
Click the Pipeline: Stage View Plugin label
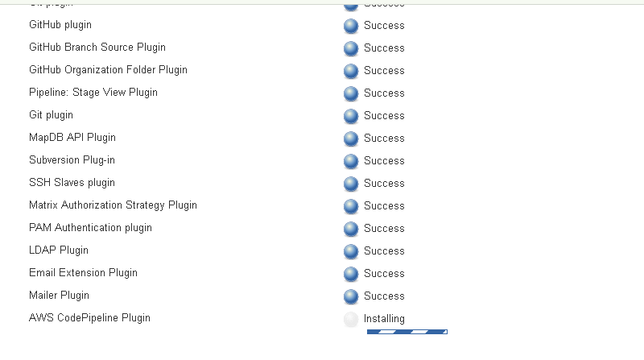pyautogui.click(x=93, y=93)
